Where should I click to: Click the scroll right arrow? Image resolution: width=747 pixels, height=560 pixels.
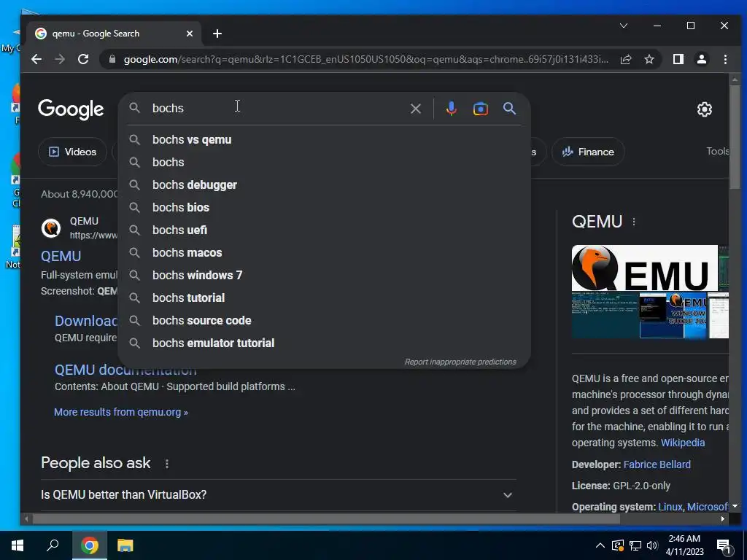click(x=723, y=518)
